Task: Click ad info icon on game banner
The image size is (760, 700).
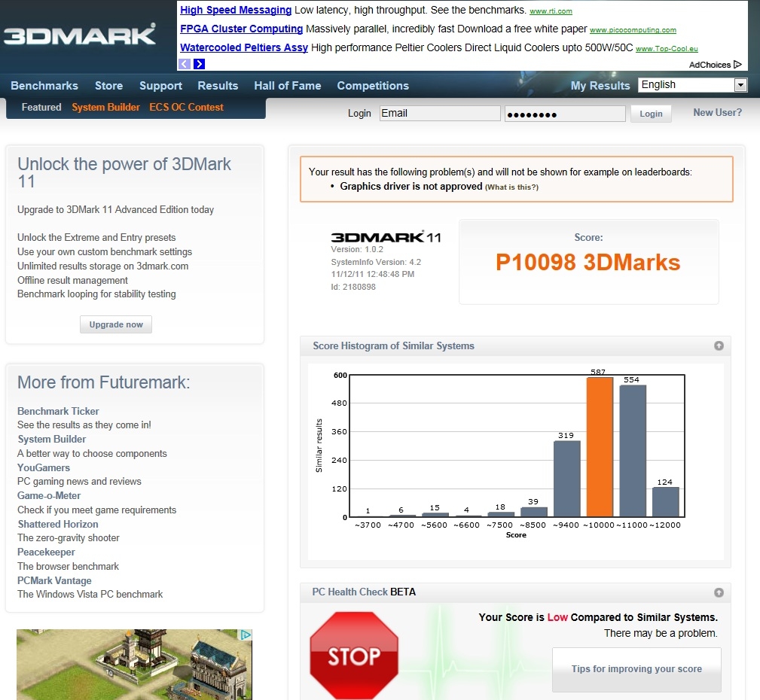Action: (246, 634)
